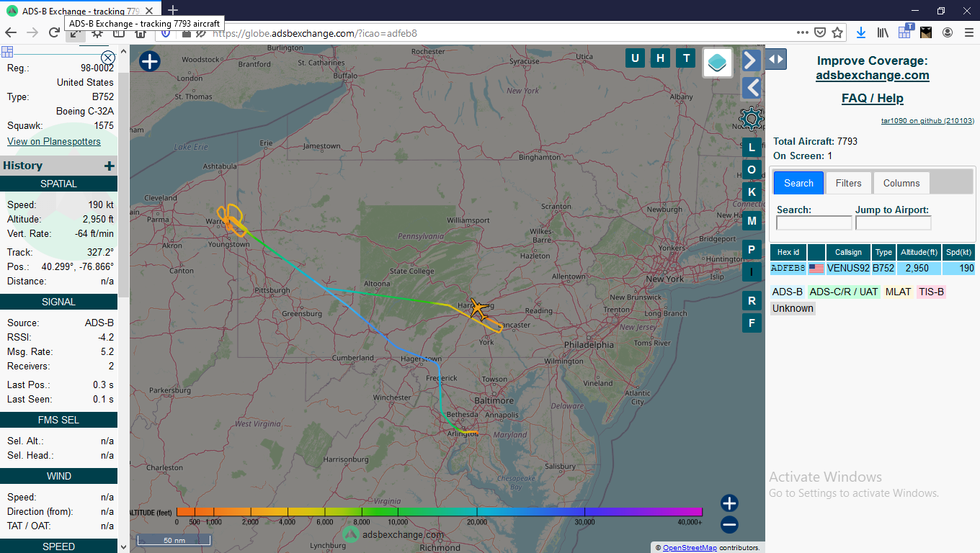The image size is (980, 553).
Task: Open adsbexchange.com coverage link
Action: coord(873,75)
